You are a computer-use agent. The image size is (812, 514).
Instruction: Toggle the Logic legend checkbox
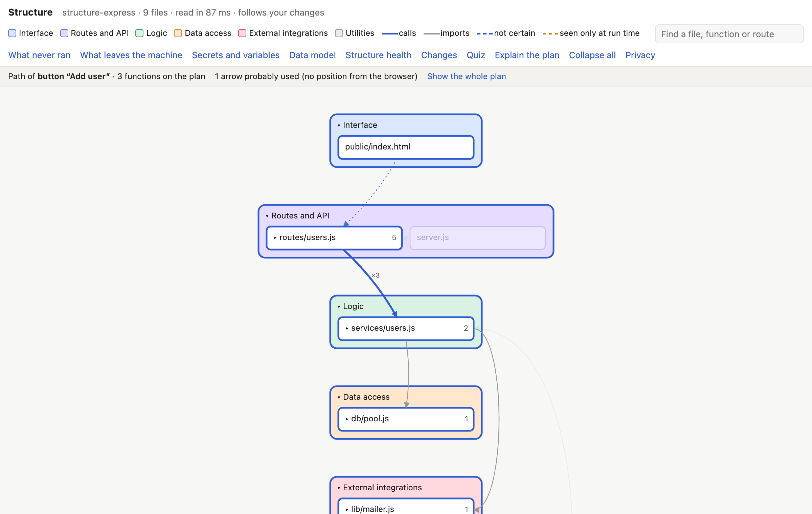tap(139, 33)
